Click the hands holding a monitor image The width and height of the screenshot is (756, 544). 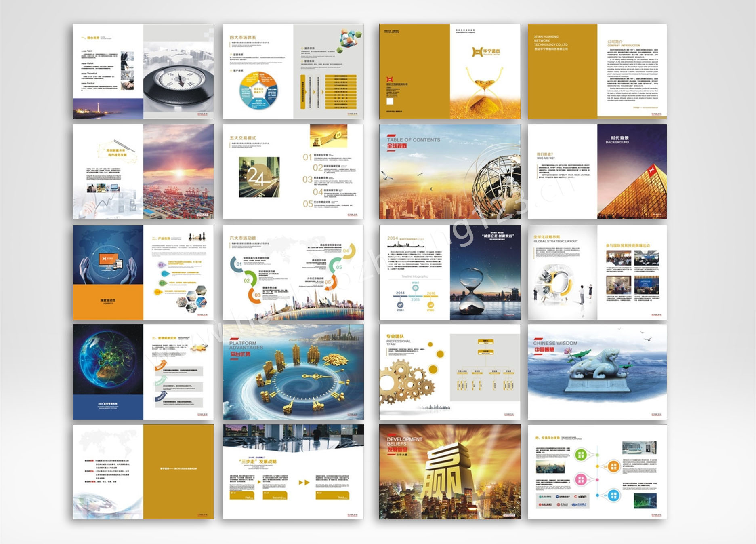[108, 263]
